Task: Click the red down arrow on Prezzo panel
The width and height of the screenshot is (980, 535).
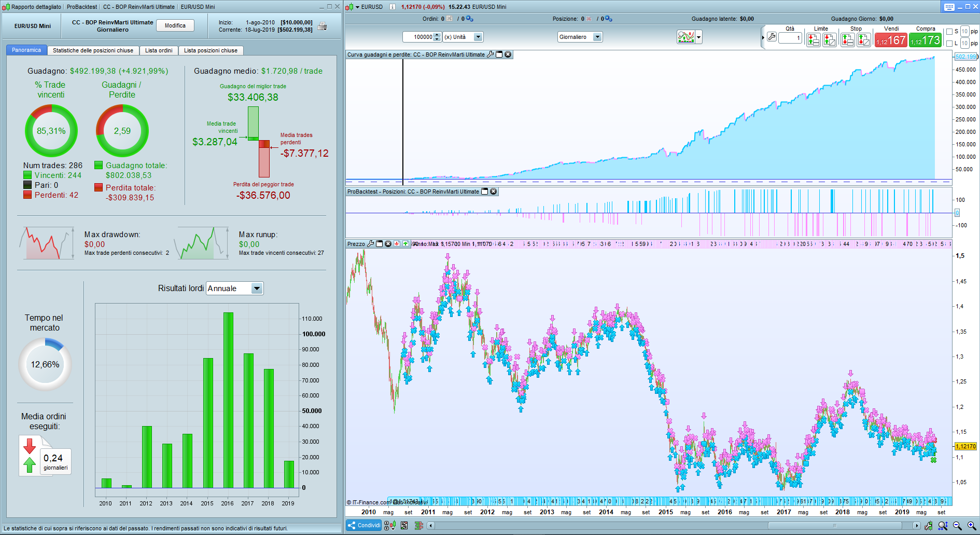Action: coord(397,244)
